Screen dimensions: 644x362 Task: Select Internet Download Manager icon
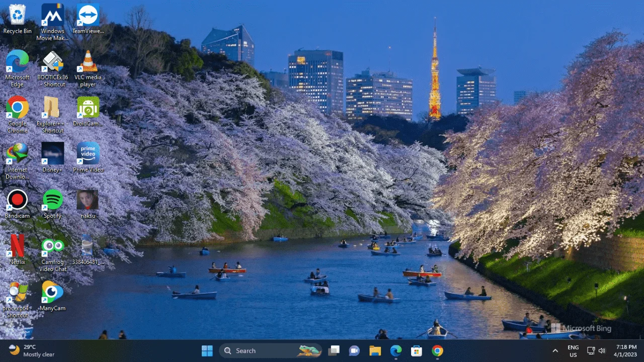[17, 161]
